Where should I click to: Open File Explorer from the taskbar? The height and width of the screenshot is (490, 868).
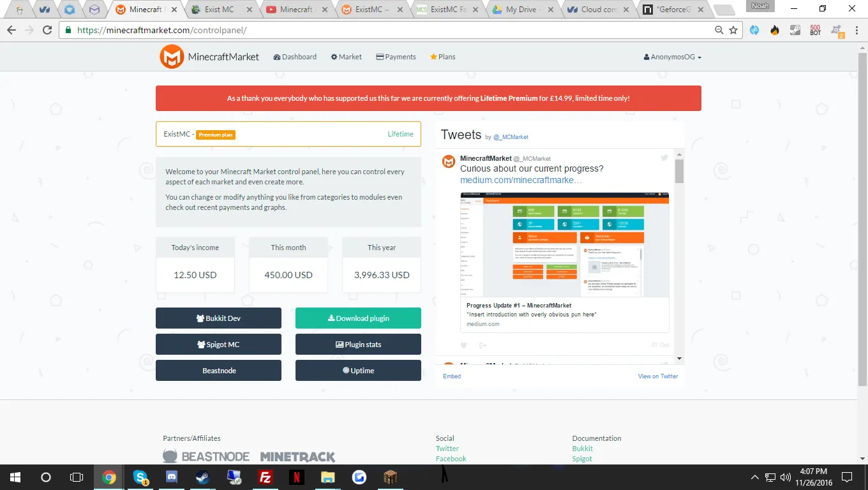point(327,477)
